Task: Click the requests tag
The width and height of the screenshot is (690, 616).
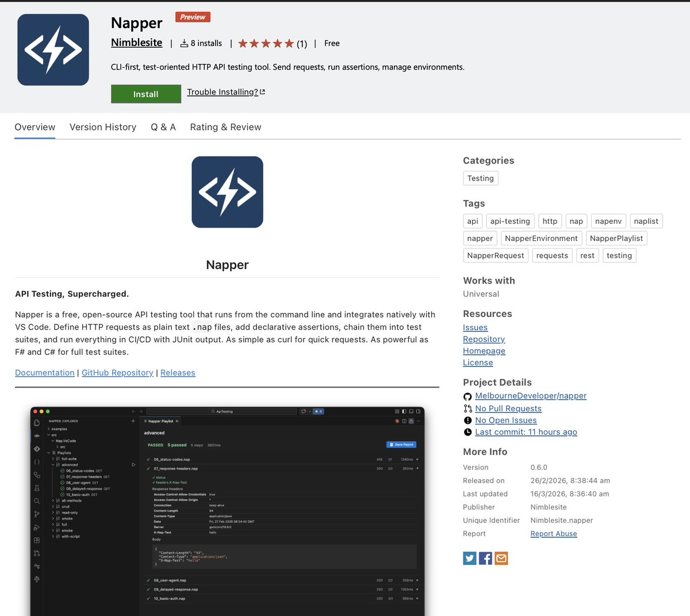Action: click(x=552, y=256)
